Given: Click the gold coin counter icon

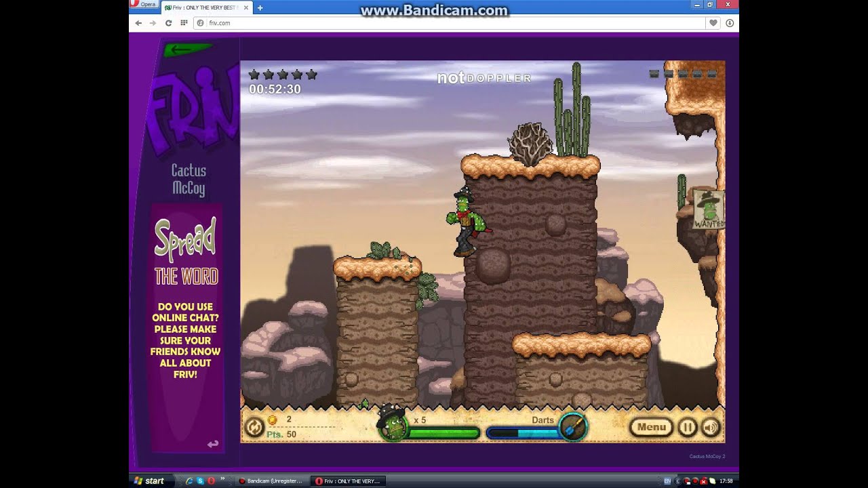Looking at the screenshot, I should coord(273,420).
